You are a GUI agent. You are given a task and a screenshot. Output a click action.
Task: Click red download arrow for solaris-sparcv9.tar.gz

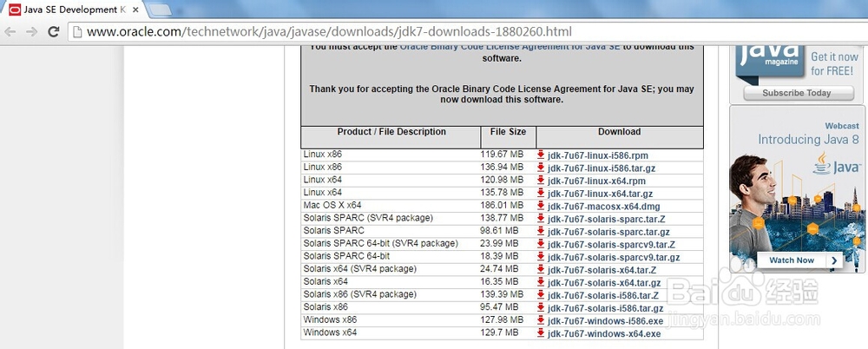[541, 256]
